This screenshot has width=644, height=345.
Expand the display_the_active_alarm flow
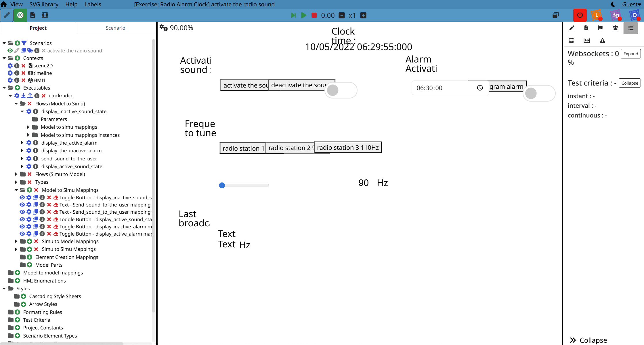pos(22,143)
